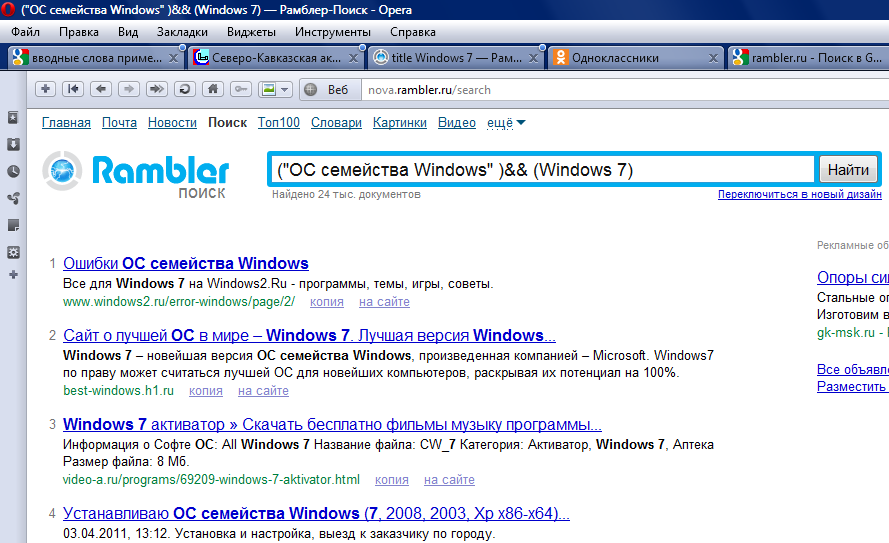Image resolution: width=889 pixels, height=543 pixels.
Task: Open the Топ100 link
Action: pyautogui.click(x=278, y=122)
